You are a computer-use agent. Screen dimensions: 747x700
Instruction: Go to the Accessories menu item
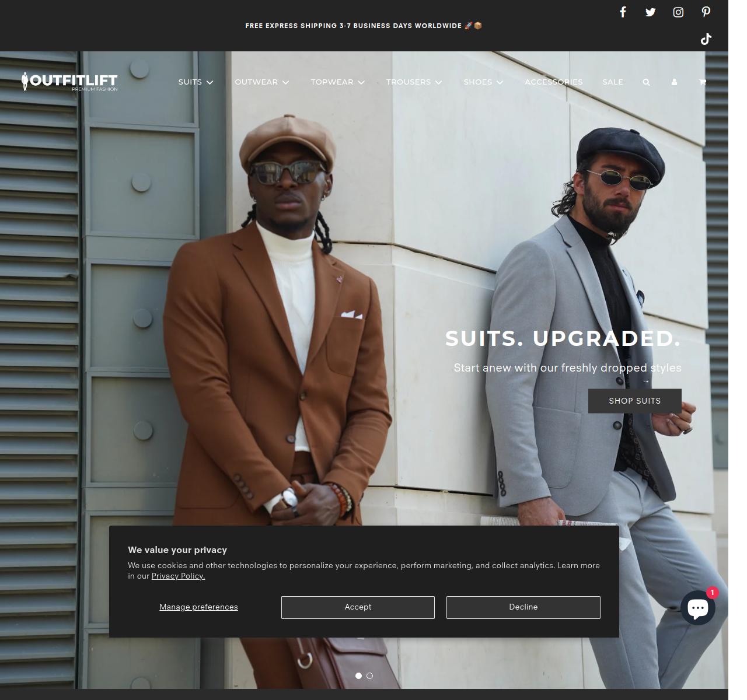click(553, 82)
